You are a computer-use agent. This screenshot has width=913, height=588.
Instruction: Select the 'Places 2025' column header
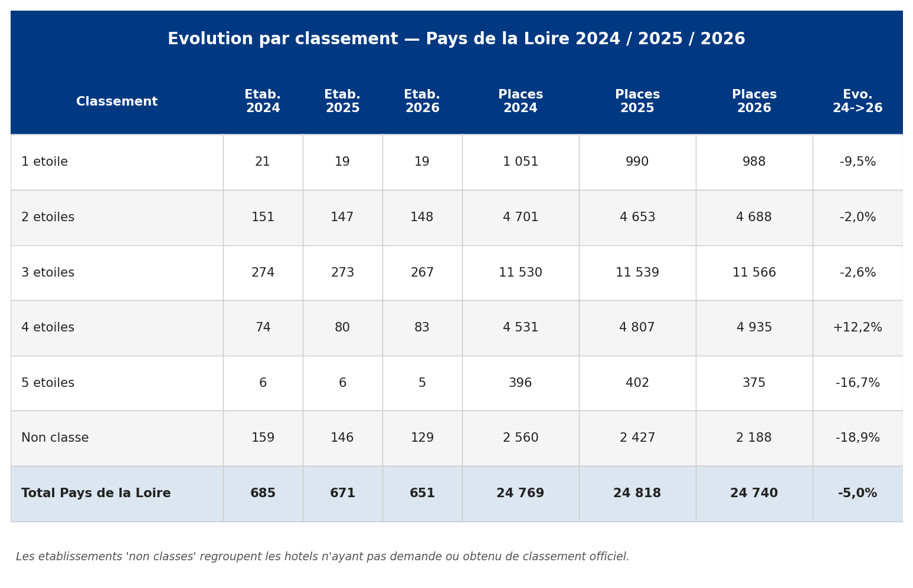[637, 102]
